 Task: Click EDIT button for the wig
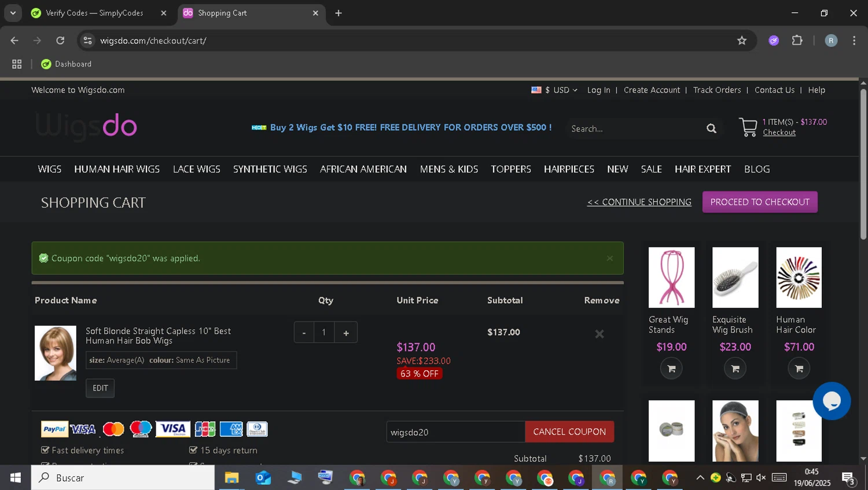coord(100,388)
